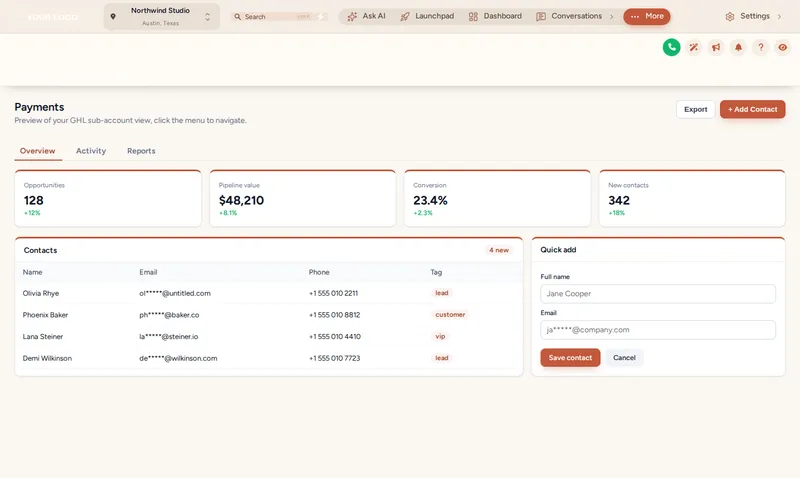Click the + Add Contact button
800x478 pixels.
tap(753, 109)
